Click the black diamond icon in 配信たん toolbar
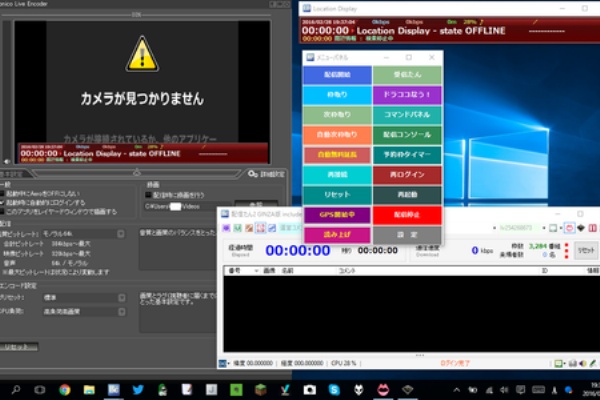This screenshot has width=600, height=400. 581,228
